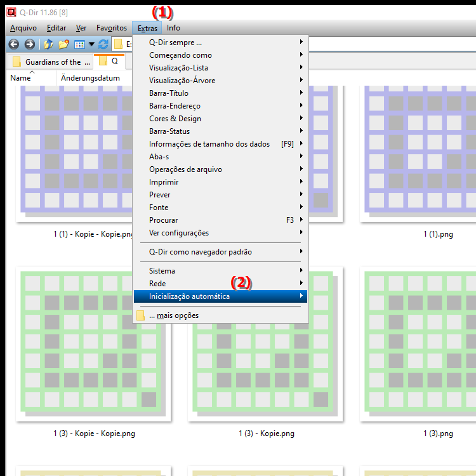The width and height of the screenshot is (476, 476).
Task: Open the Ver menu
Action: pyautogui.click(x=81, y=28)
